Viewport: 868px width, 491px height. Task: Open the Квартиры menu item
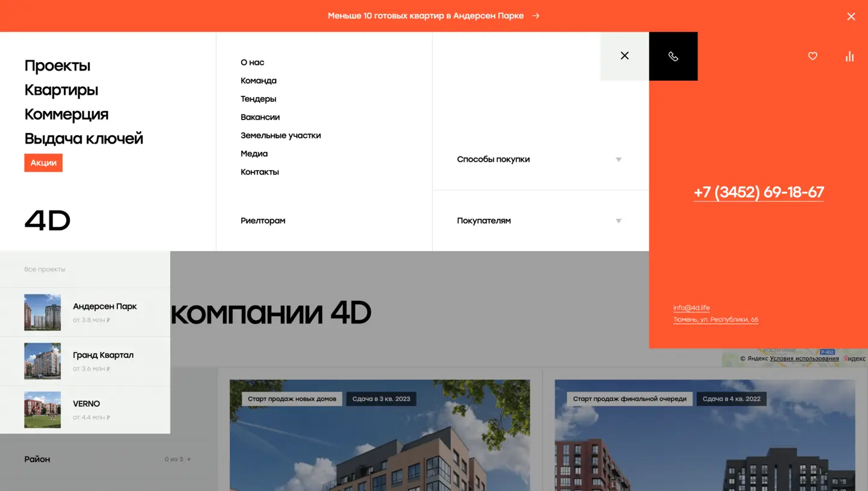coord(61,90)
